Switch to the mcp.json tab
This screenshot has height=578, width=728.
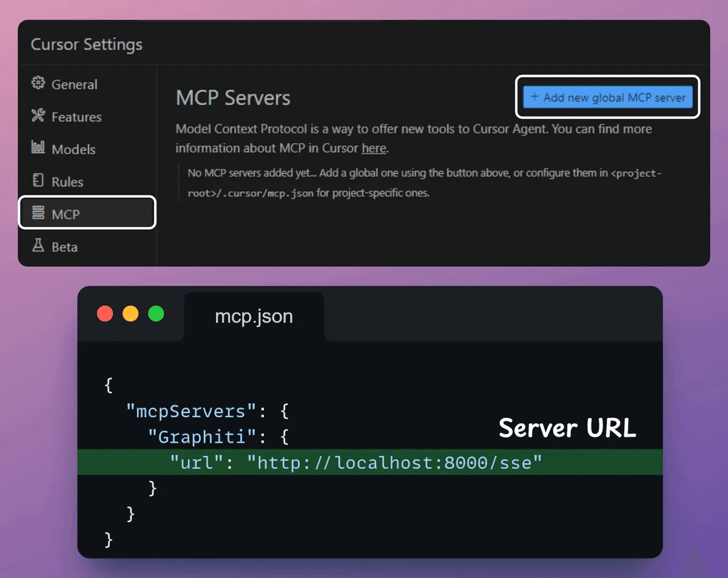(x=254, y=316)
